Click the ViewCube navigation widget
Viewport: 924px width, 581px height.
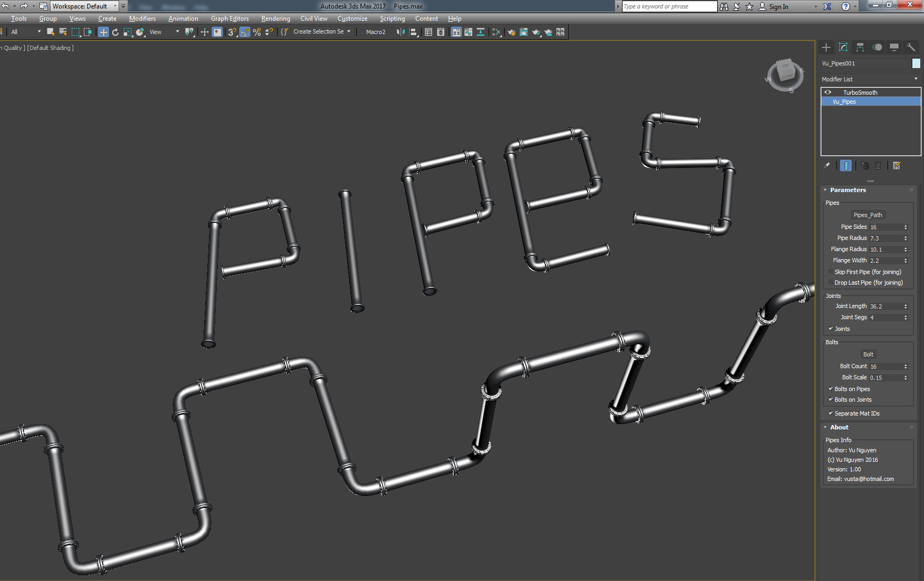(785, 74)
